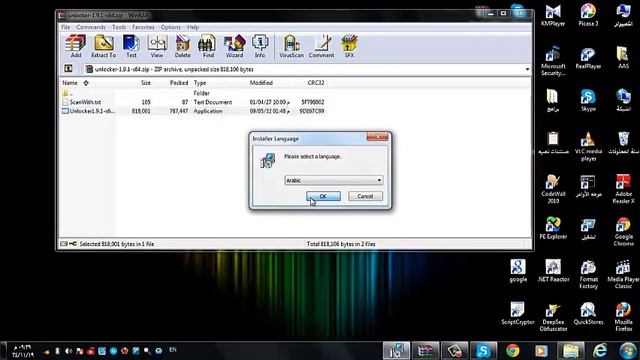This screenshot has width=640, height=360.
Task: Click the Test archive toolbar icon
Action: pos(131,46)
